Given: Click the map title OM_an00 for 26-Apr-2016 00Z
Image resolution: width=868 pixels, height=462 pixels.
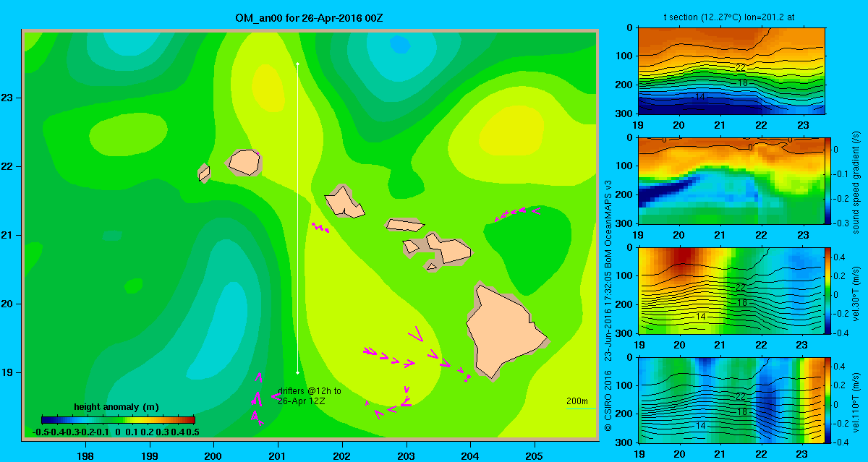Looking at the screenshot, I should (x=309, y=17).
